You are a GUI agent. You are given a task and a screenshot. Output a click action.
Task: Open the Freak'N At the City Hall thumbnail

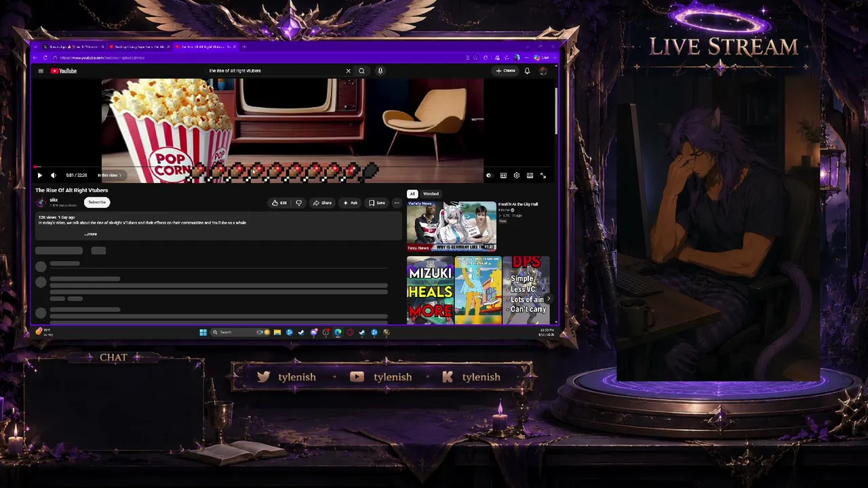(x=451, y=226)
